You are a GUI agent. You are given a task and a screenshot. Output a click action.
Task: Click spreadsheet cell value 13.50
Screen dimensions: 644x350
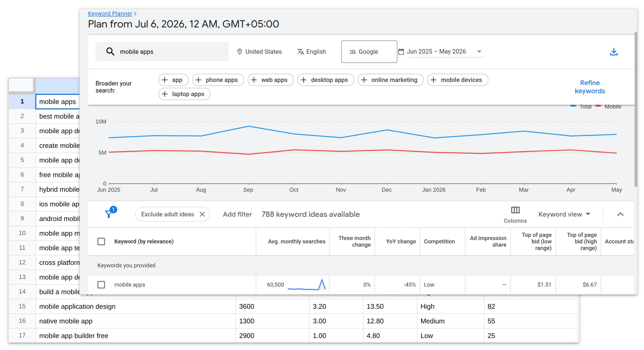click(x=390, y=306)
